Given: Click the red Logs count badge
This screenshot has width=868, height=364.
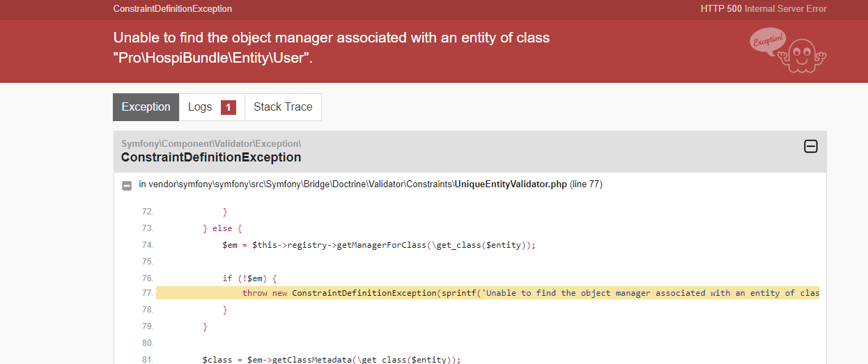Looking at the screenshot, I should pos(228,107).
